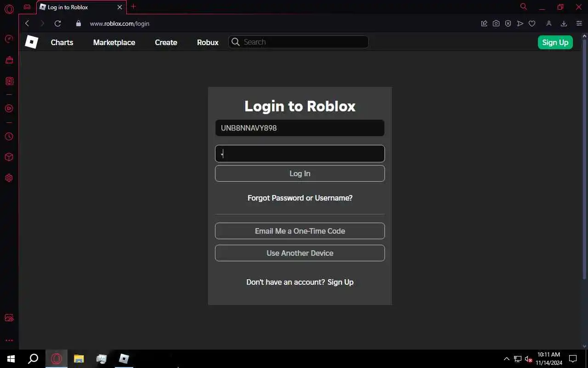Open the Extensions cube icon in sidebar
The image size is (588, 368).
coord(9,157)
